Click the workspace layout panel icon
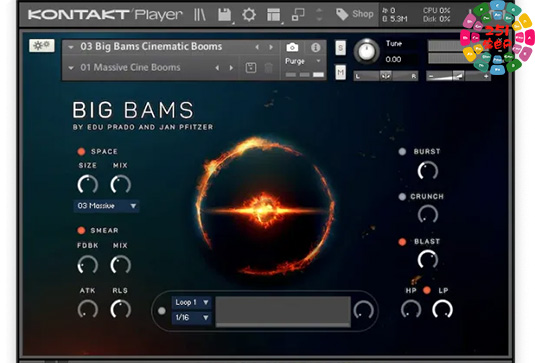 point(273,15)
